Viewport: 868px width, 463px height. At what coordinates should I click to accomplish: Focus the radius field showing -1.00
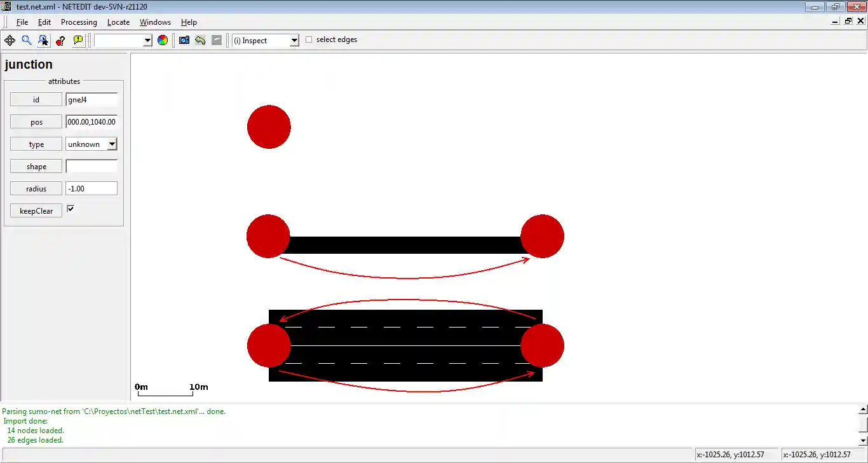pyautogui.click(x=92, y=189)
